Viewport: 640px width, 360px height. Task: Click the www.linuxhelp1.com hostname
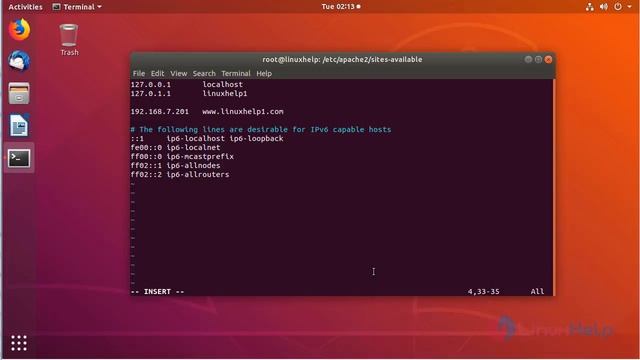[243, 111]
